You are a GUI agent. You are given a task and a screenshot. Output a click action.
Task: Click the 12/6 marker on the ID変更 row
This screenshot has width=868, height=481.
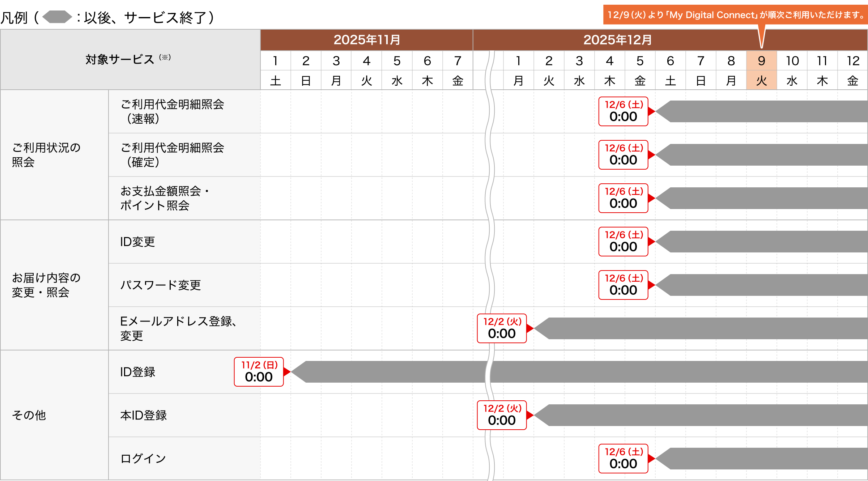click(x=623, y=242)
